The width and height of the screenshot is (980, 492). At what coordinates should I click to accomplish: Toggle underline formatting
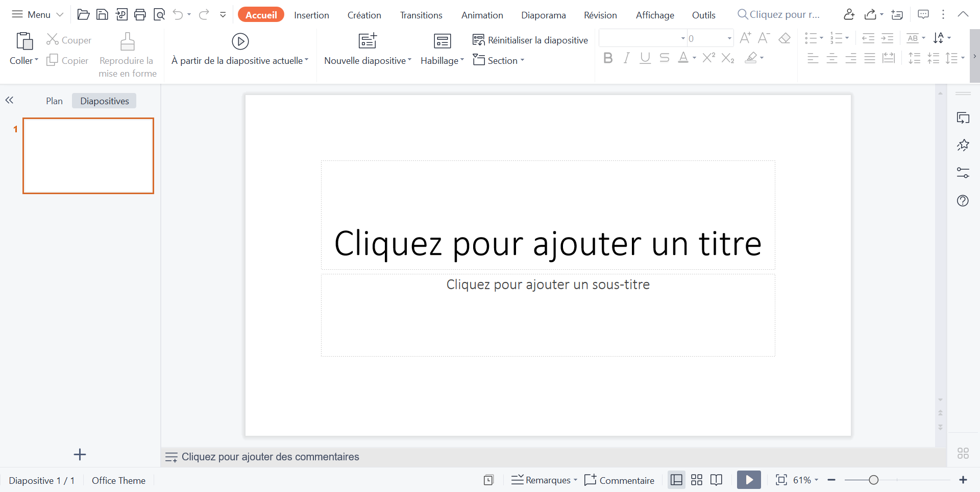tap(645, 58)
